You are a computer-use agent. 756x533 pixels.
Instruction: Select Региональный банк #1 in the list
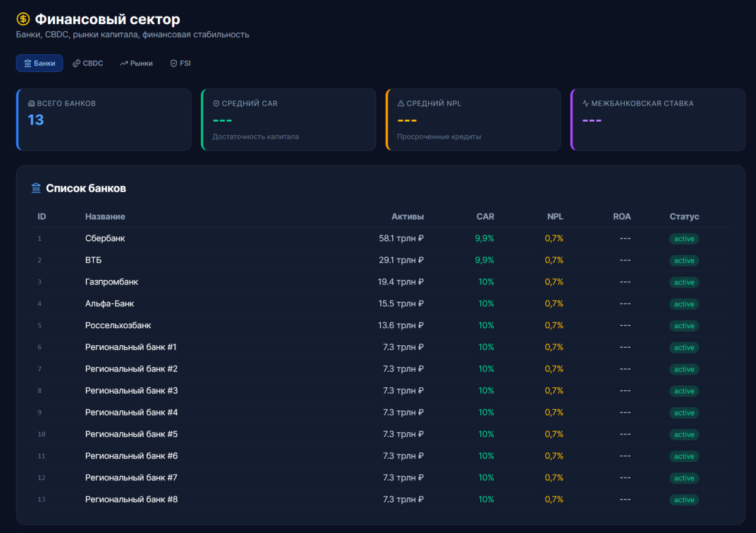pos(131,347)
